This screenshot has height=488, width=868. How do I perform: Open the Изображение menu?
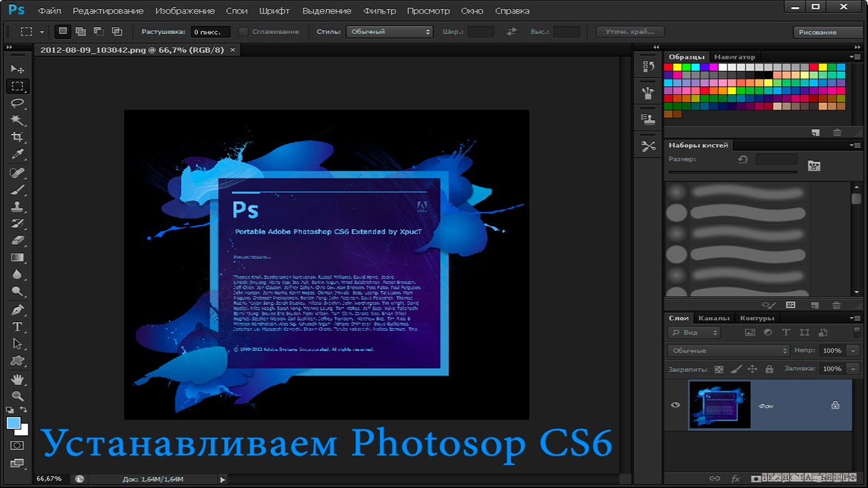coord(185,11)
